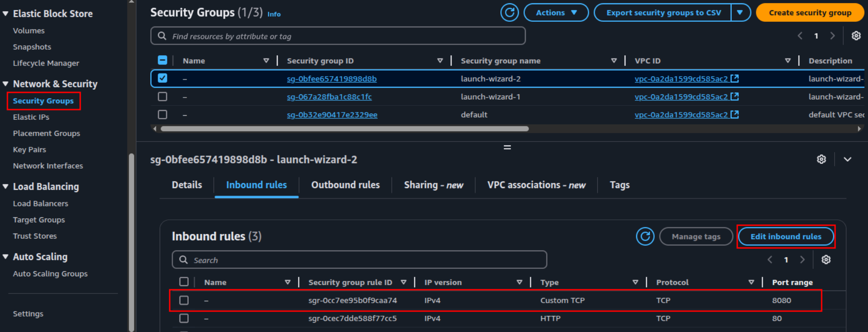
Task: Open the Actions dropdown menu
Action: [556, 13]
